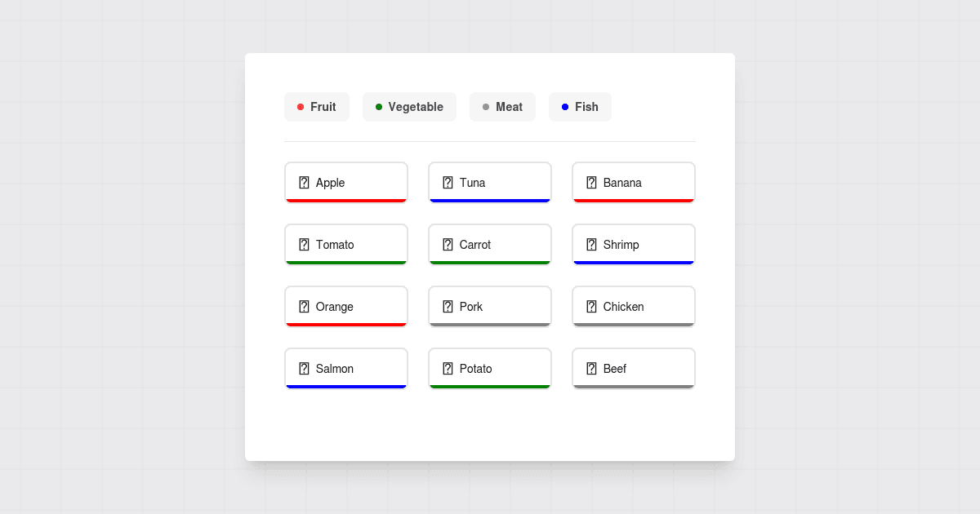Click the Potato card's food icon
Viewport: 980px width, 514px height.
click(x=449, y=368)
